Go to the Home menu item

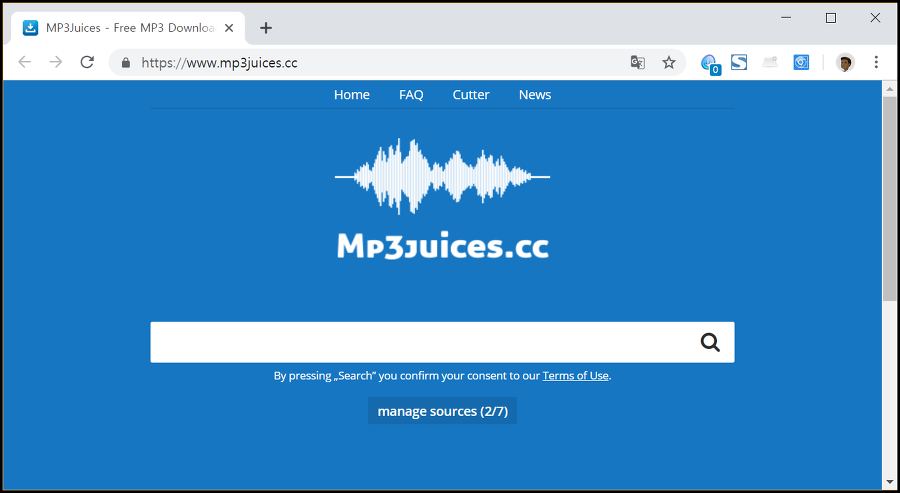(352, 95)
